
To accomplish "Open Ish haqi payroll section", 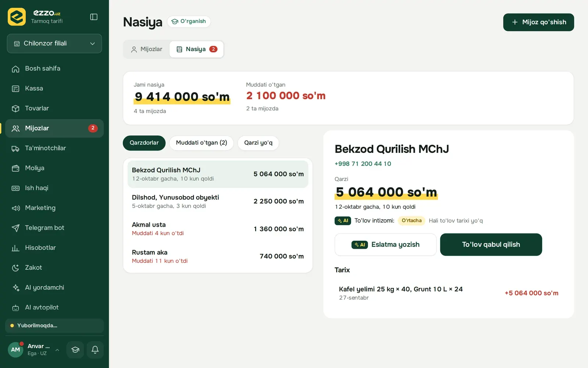I will 54,188.
